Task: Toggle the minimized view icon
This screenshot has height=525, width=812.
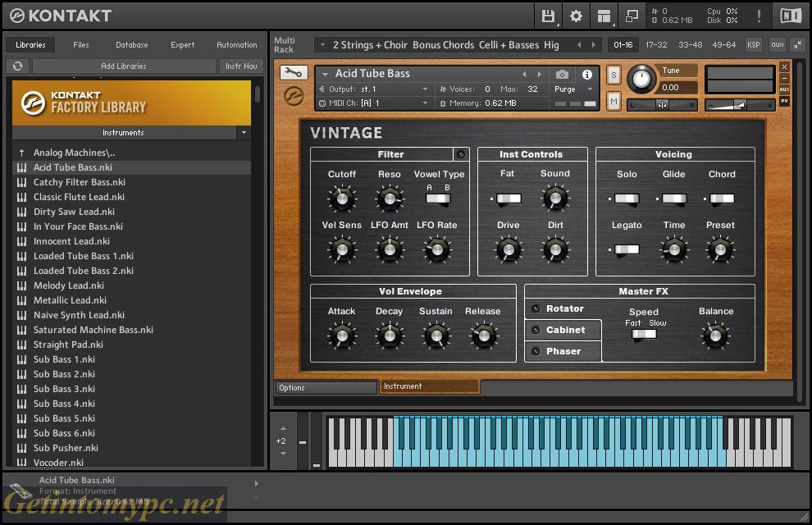Action: 632,16
